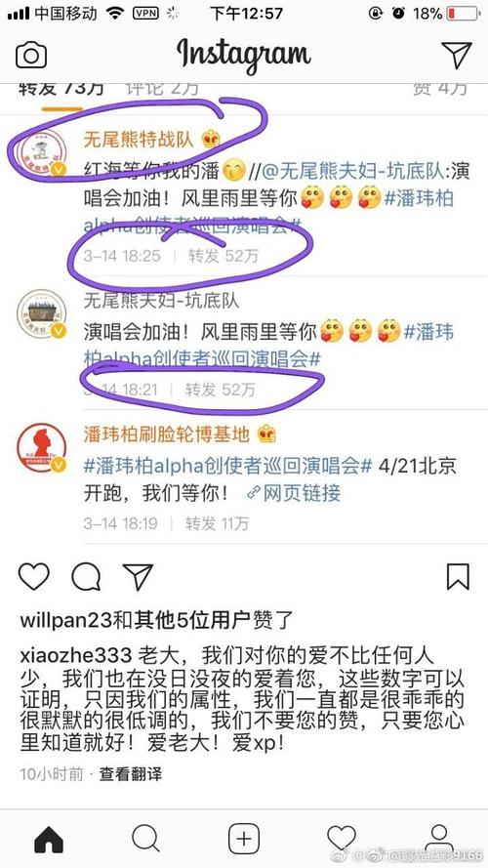Open profile tab in bottom bar
The image size is (488, 868).
pos(439,838)
